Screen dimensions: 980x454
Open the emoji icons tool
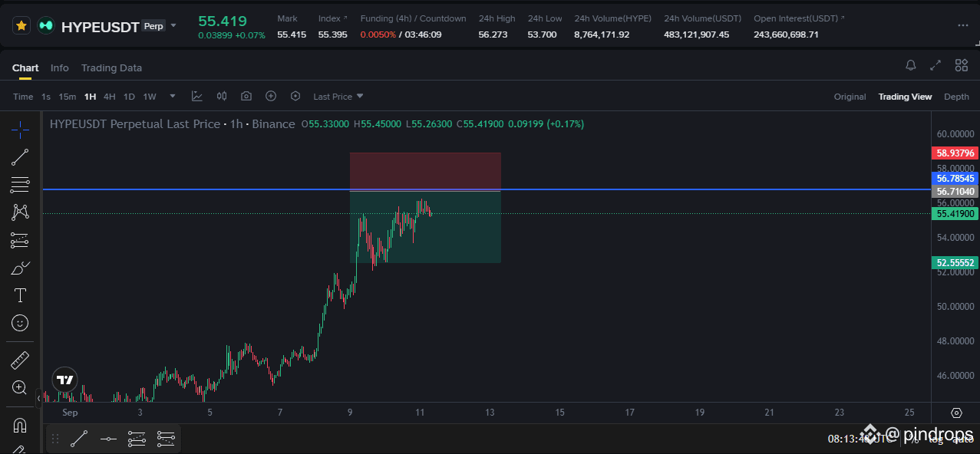(x=20, y=323)
